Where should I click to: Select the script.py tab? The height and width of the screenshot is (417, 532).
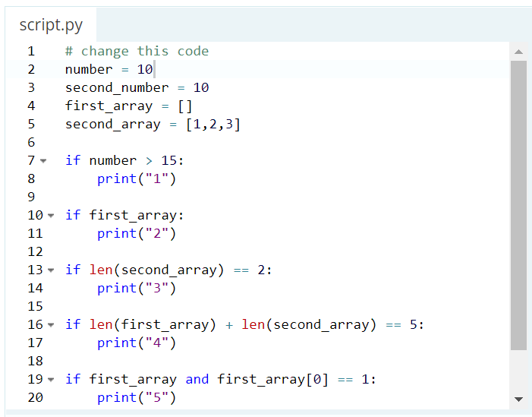point(51,25)
